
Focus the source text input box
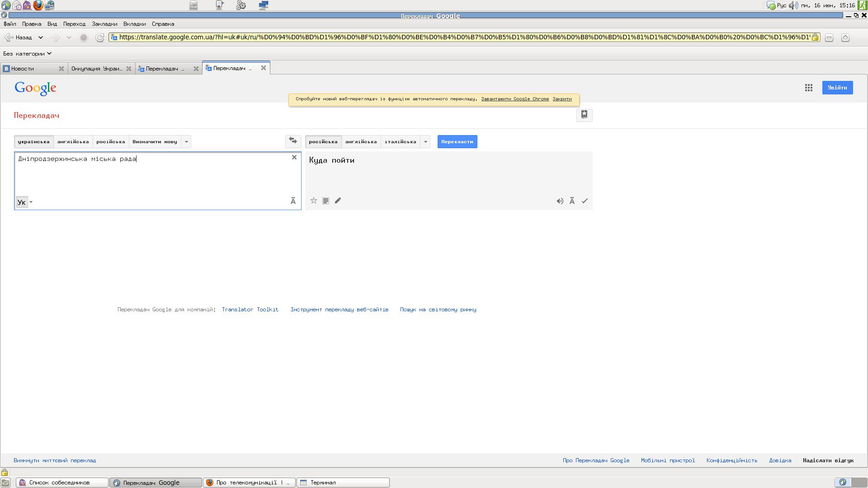[157, 181]
